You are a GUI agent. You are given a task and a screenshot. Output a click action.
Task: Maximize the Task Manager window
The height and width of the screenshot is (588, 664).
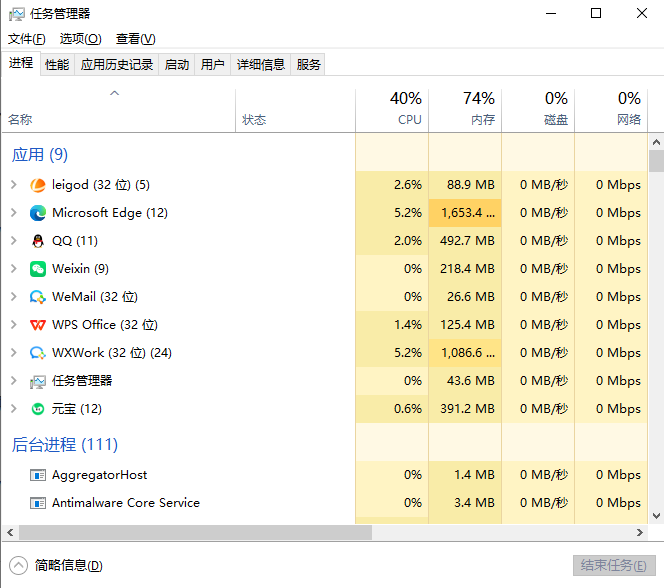pos(596,14)
